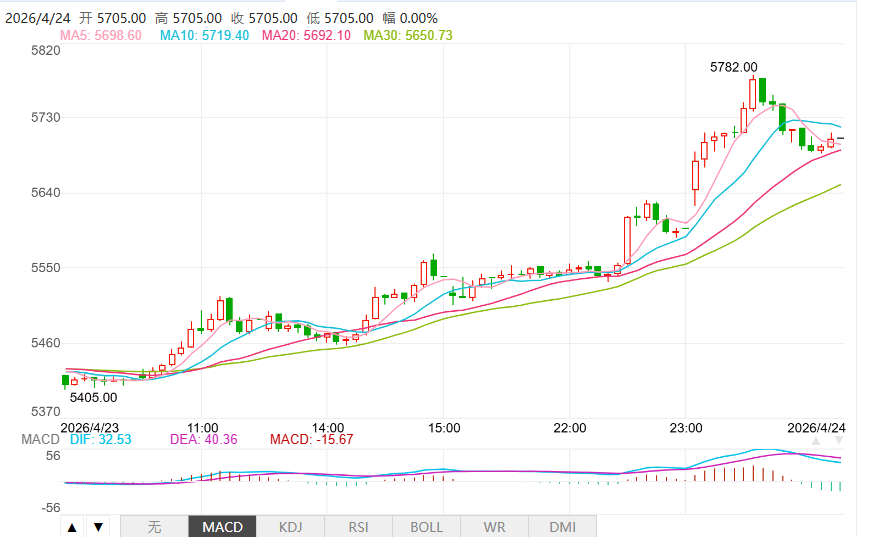This screenshot has width=871, height=537.
Task: Switch to the BOLL indicator tab
Action: (x=426, y=526)
